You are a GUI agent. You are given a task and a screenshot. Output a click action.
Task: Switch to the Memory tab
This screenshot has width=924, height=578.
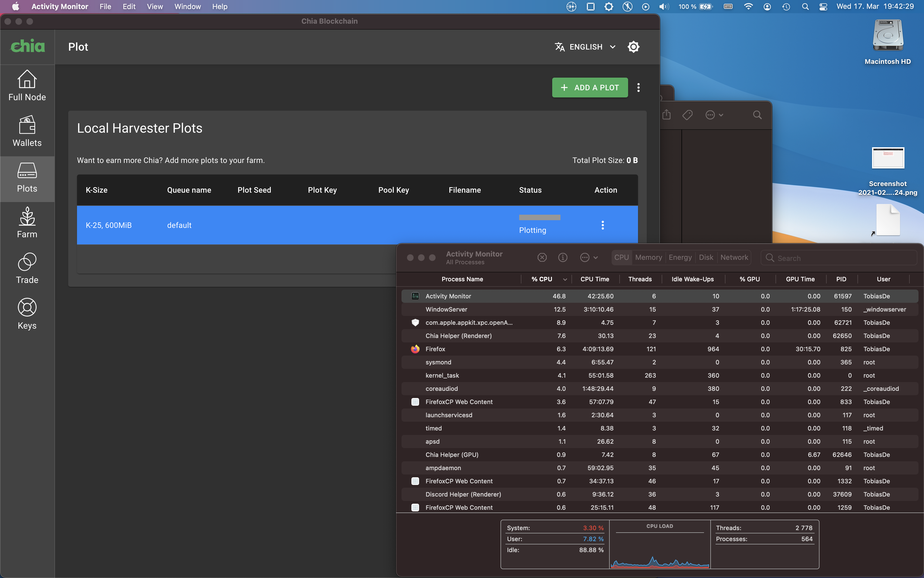[x=648, y=257]
